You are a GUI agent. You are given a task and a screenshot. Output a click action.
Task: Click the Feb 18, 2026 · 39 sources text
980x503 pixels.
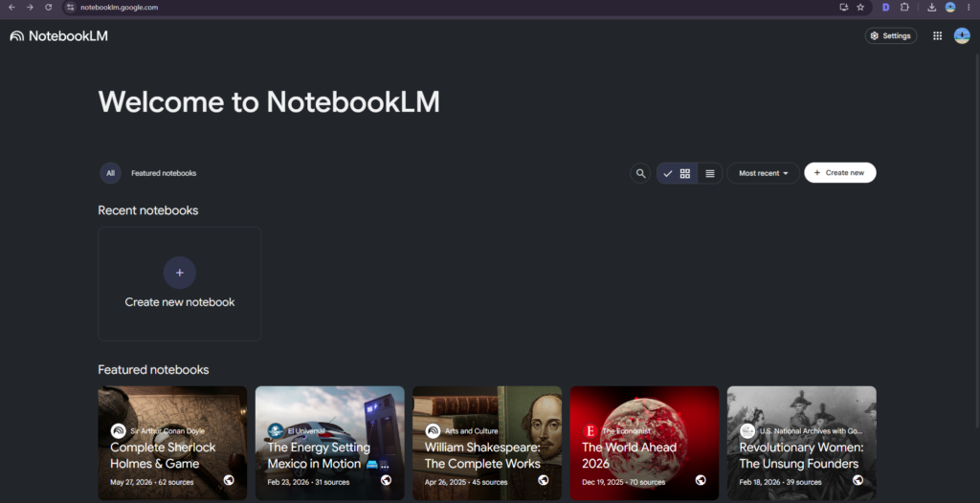coord(781,482)
